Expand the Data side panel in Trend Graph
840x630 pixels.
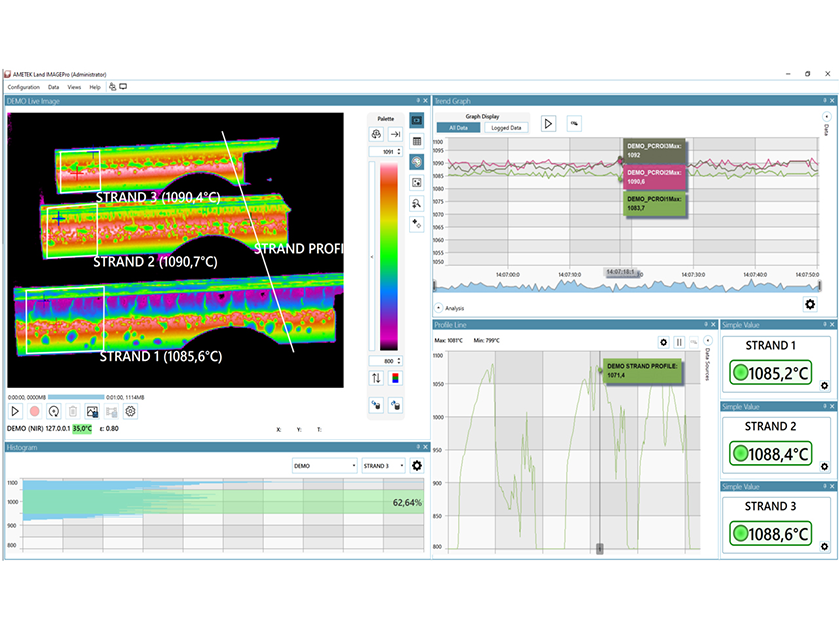click(x=827, y=117)
